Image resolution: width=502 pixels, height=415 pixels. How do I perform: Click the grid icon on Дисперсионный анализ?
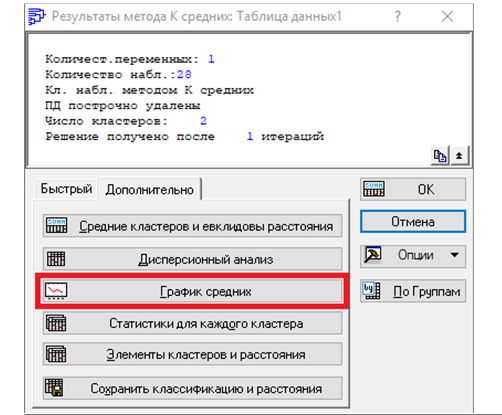pyautogui.click(x=56, y=258)
